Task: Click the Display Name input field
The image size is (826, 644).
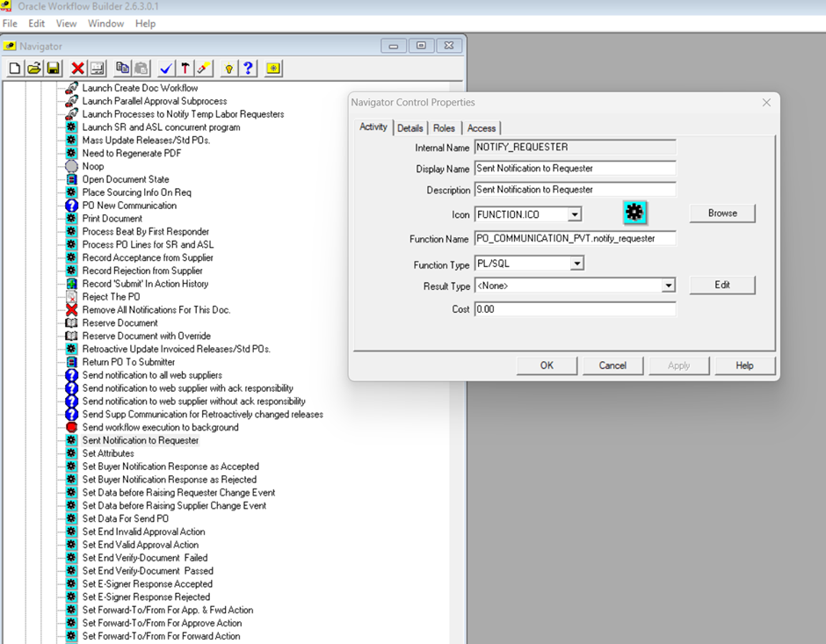Action: 576,169
